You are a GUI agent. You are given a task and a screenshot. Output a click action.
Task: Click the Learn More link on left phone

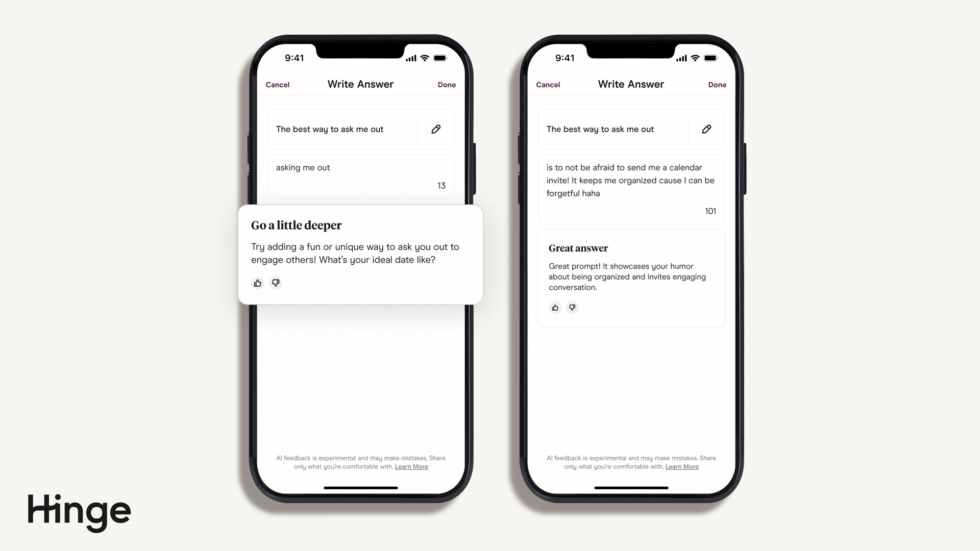pyautogui.click(x=411, y=466)
